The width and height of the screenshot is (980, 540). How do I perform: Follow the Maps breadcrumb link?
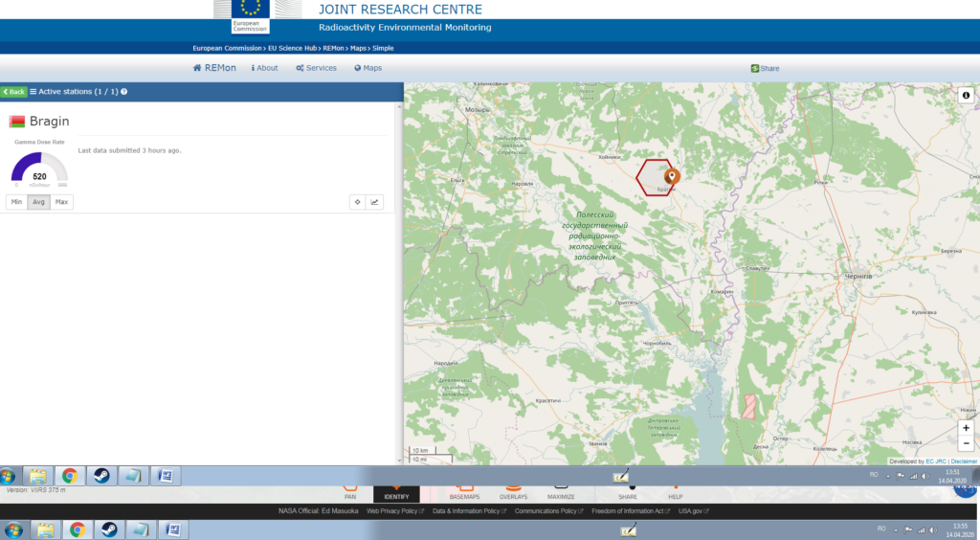[358, 48]
